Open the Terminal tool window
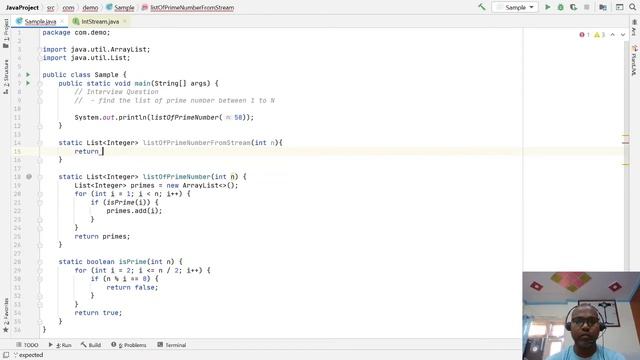Viewport: 640px width, 360px height. [172, 345]
